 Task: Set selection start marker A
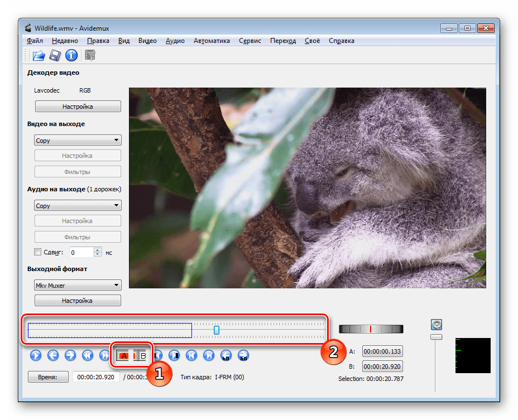click(x=123, y=356)
